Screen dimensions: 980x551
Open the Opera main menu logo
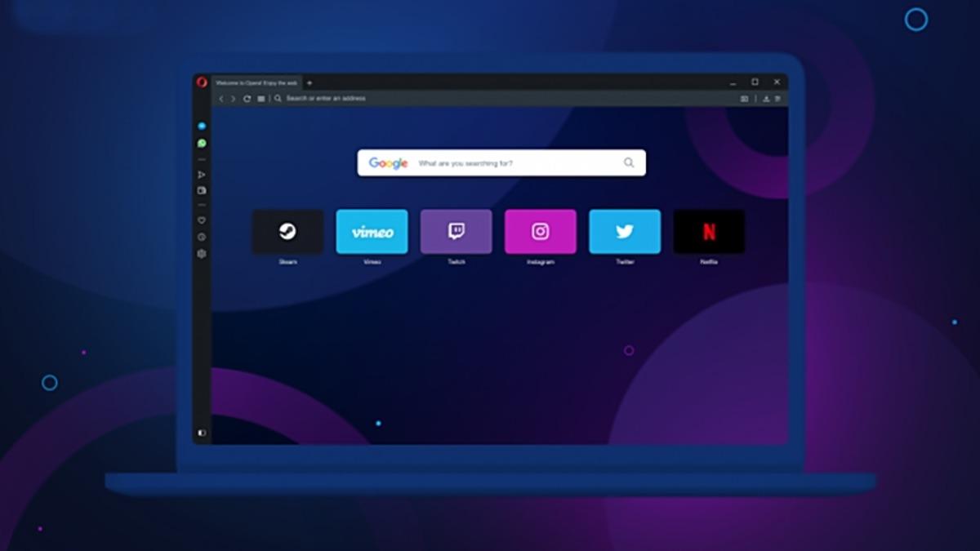pyautogui.click(x=202, y=82)
